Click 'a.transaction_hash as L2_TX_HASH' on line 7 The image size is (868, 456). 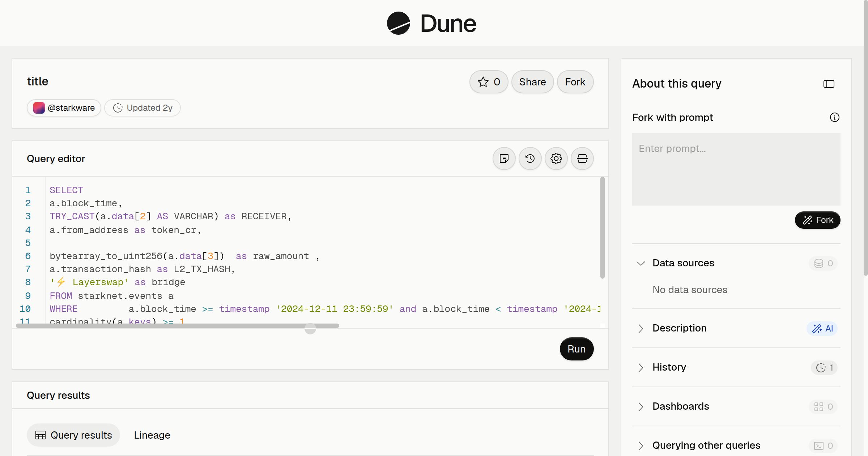click(x=140, y=269)
